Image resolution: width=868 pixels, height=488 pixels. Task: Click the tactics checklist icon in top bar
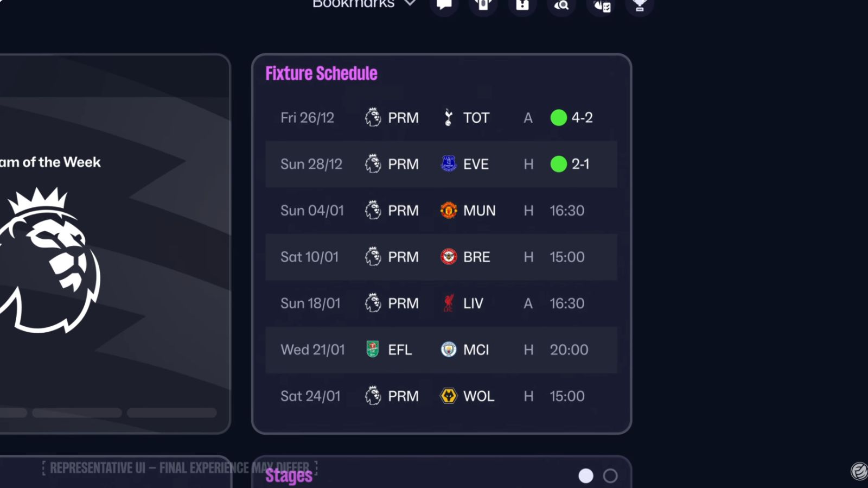[602, 6]
